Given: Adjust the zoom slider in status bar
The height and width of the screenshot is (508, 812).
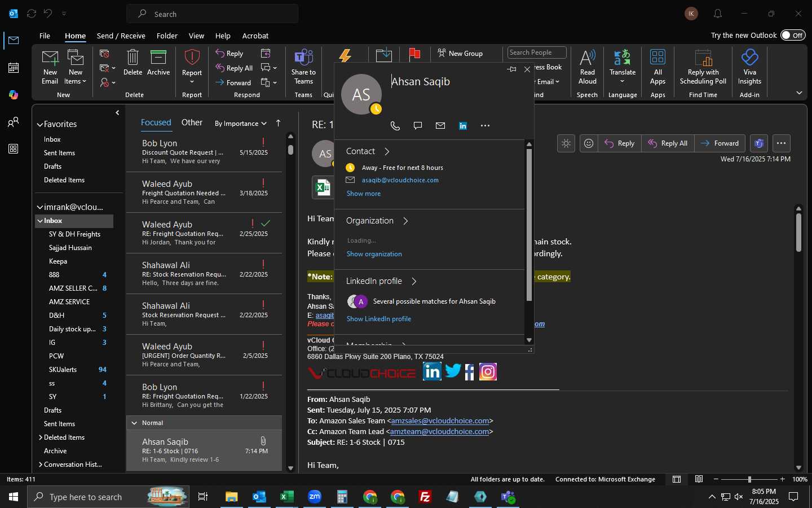Looking at the screenshot, I should (749, 479).
